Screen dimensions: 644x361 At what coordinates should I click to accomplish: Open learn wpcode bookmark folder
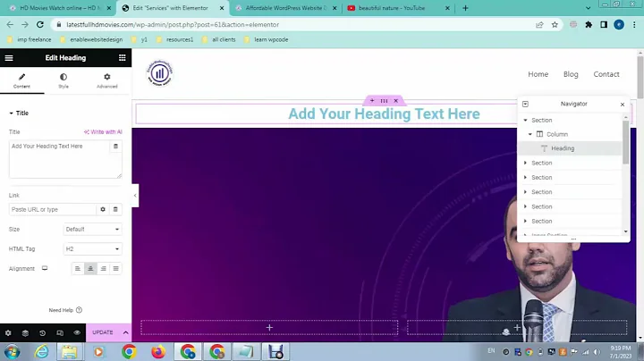[x=267, y=39]
